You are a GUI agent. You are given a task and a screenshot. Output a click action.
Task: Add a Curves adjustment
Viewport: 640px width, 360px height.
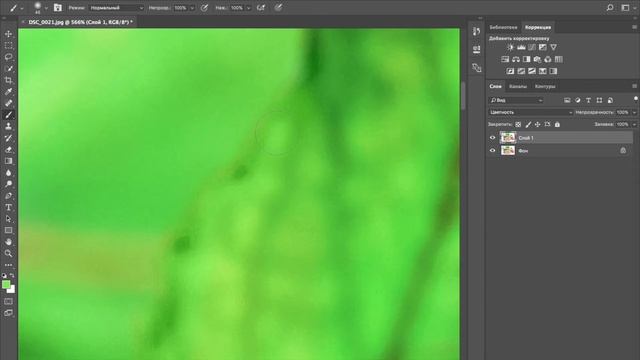(532, 47)
